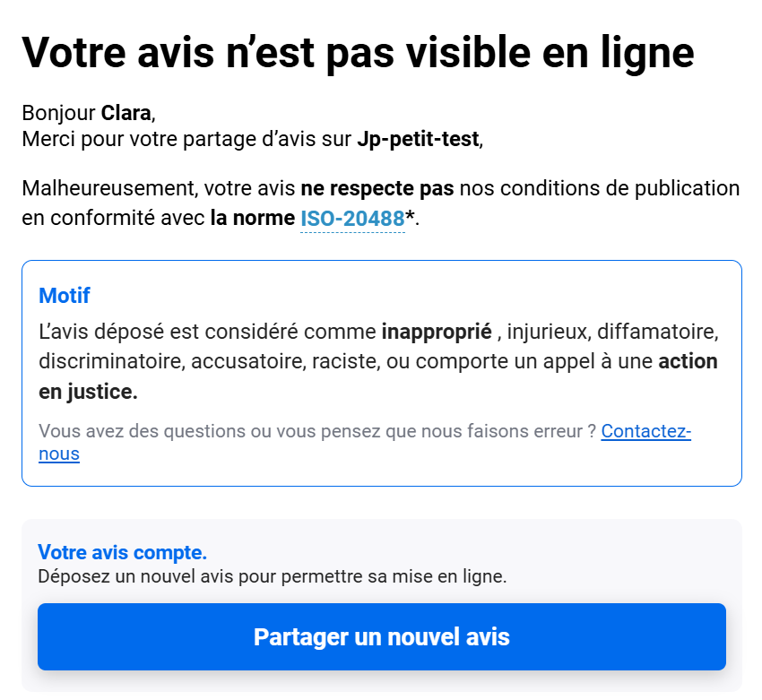Click the blue Motif heading

(x=65, y=296)
